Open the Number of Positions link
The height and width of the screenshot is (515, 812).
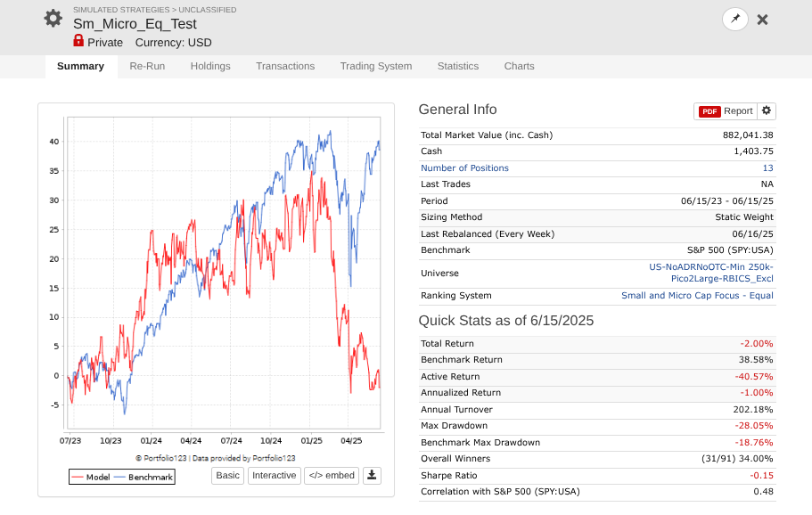pos(464,168)
